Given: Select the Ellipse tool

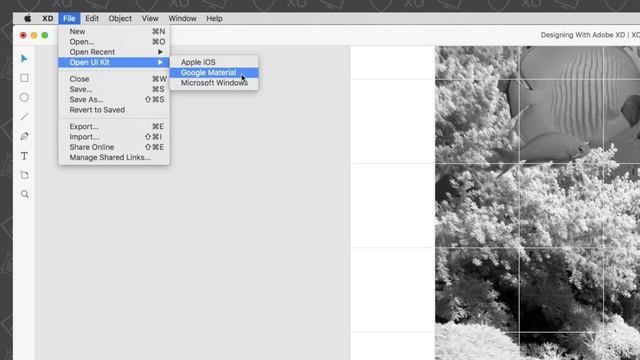Looking at the screenshot, I should [24, 97].
